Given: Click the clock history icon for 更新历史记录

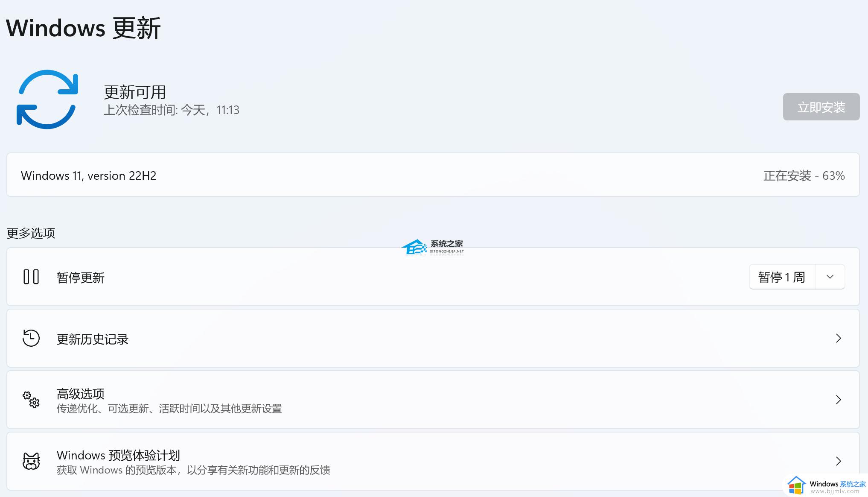Looking at the screenshot, I should (31, 338).
